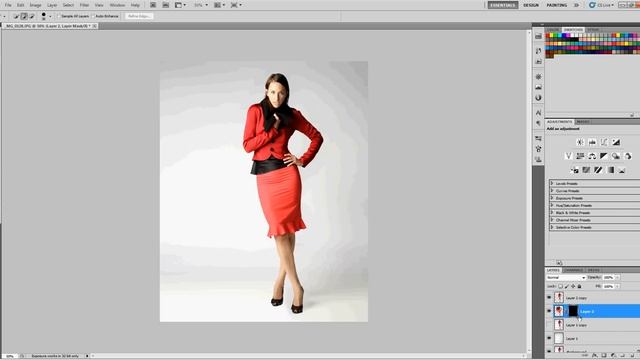Expand Exposure Presets list
Viewport: 640px width, 360px height.
552,198
